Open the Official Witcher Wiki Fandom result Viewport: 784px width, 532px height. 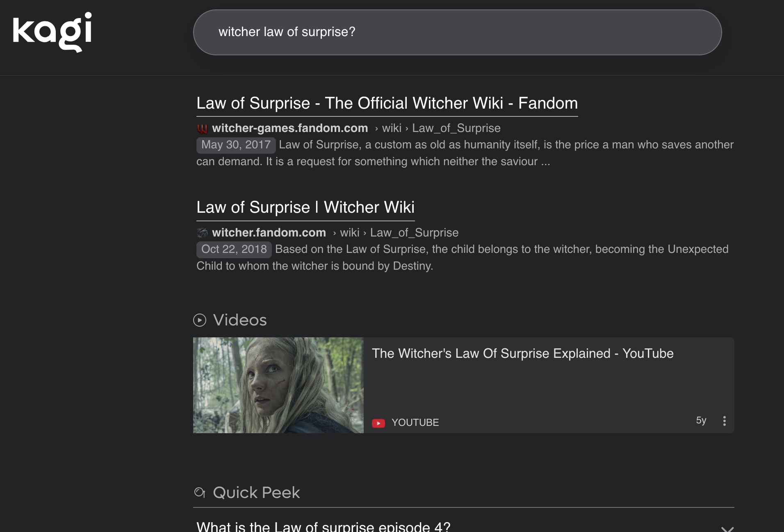click(x=387, y=103)
